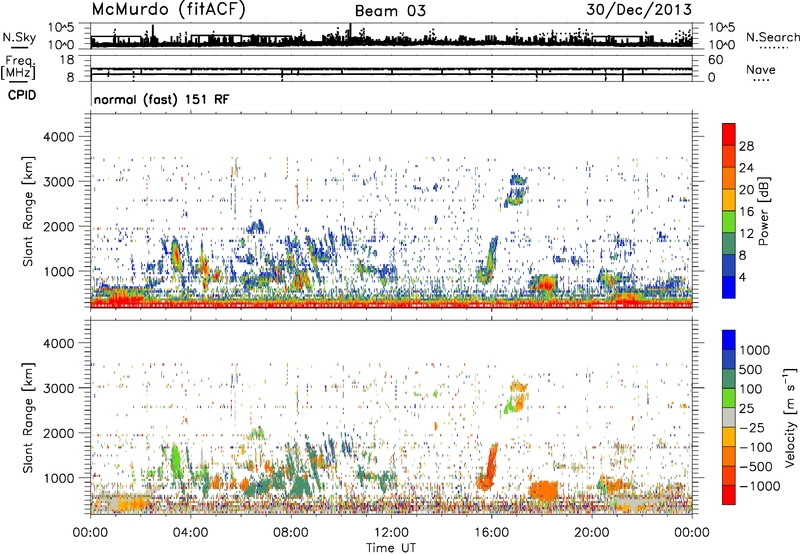Click the red echo streak near 16:00 in velocity panel

tap(490, 467)
